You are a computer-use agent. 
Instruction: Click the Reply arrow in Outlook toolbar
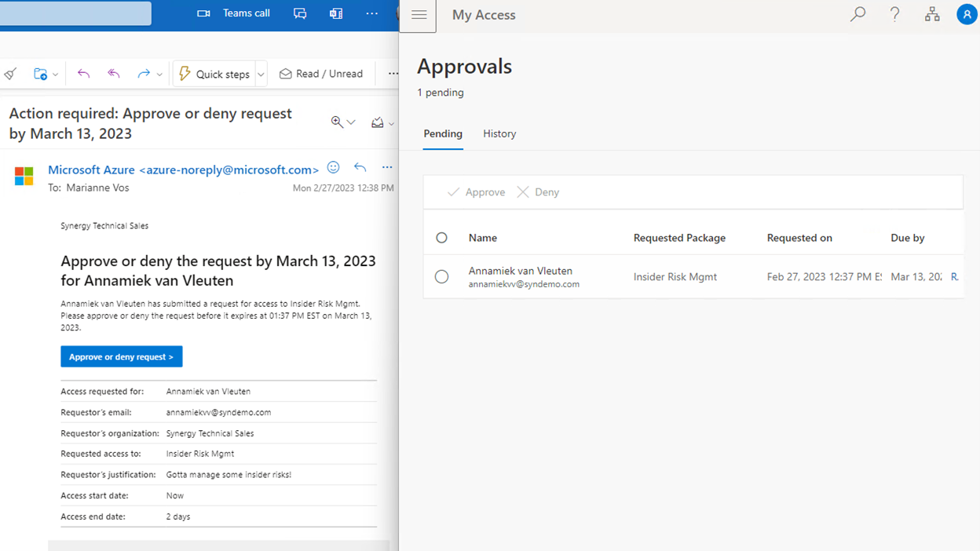point(83,74)
